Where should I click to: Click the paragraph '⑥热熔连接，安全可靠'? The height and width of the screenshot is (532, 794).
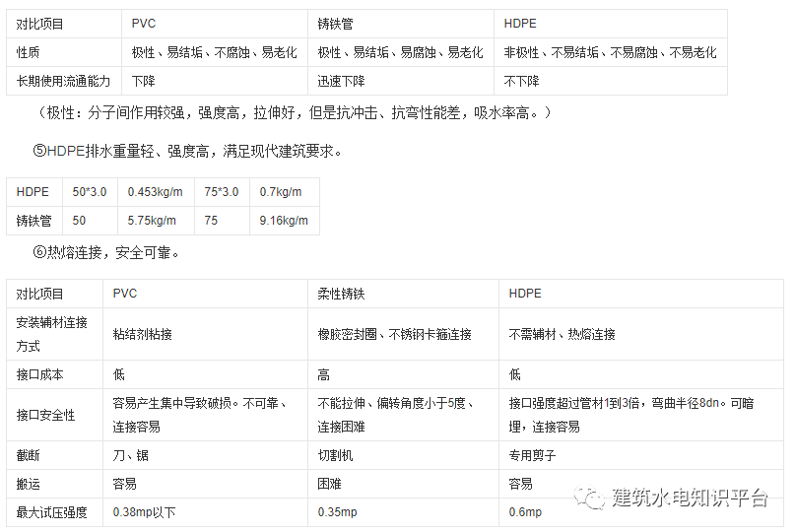105,252
